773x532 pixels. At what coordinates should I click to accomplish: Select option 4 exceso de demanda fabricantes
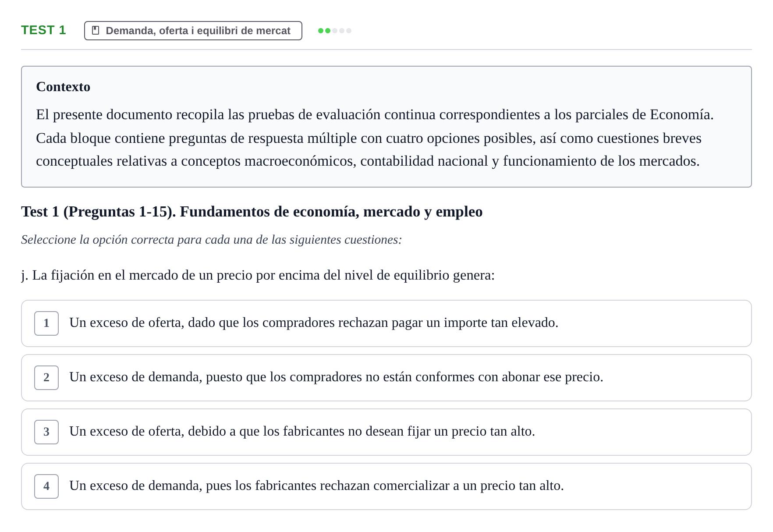click(x=386, y=486)
